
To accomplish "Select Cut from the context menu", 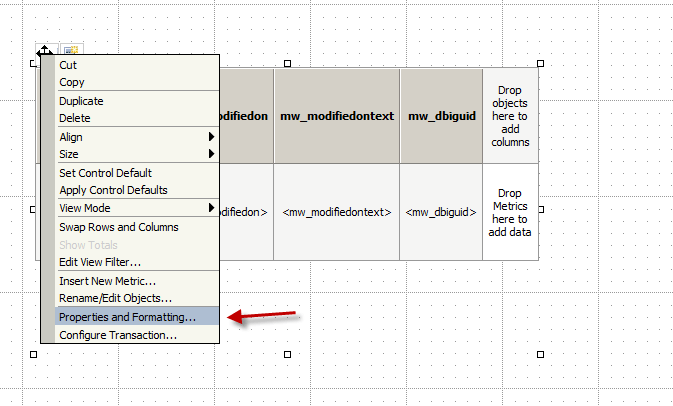I will (68, 65).
